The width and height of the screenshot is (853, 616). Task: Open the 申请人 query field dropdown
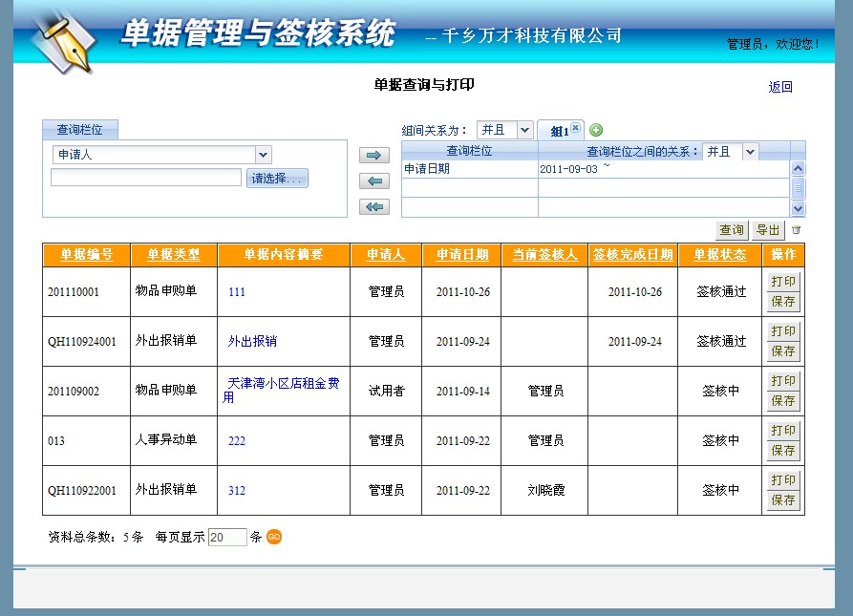click(264, 155)
